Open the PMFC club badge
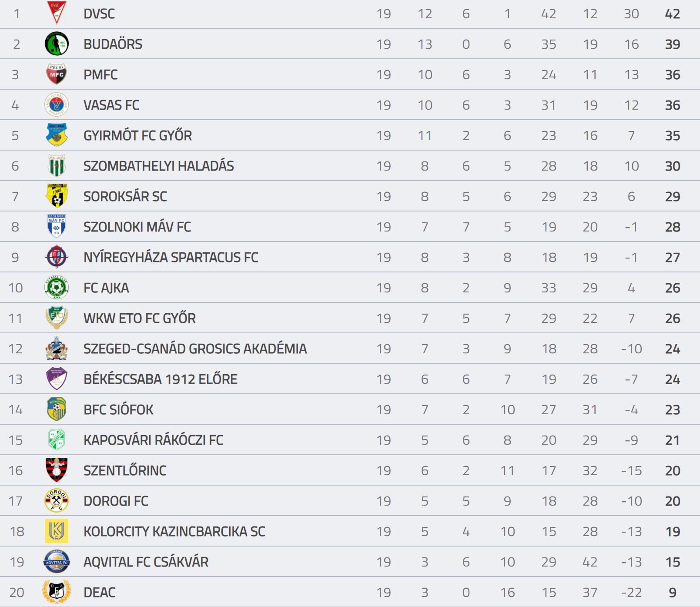The height and width of the screenshot is (607, 700). coord(57,74)
